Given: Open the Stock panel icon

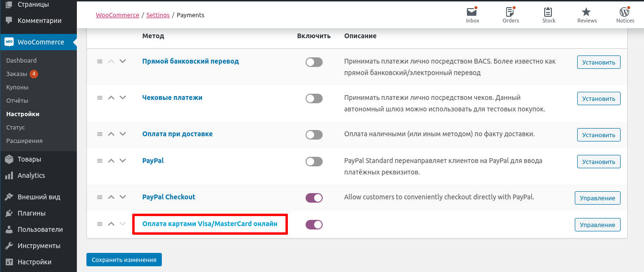Looking at the screenshot, I should [549, 12].
